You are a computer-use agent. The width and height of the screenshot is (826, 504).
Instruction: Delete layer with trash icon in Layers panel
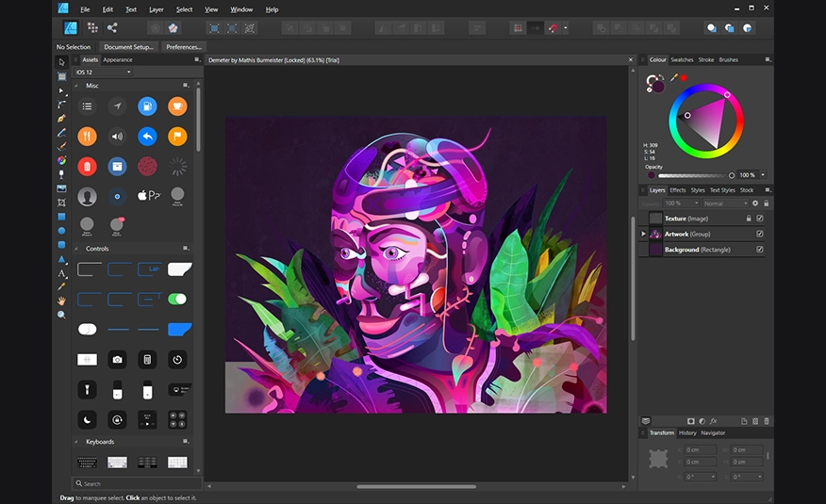click(x=767, y=421)
